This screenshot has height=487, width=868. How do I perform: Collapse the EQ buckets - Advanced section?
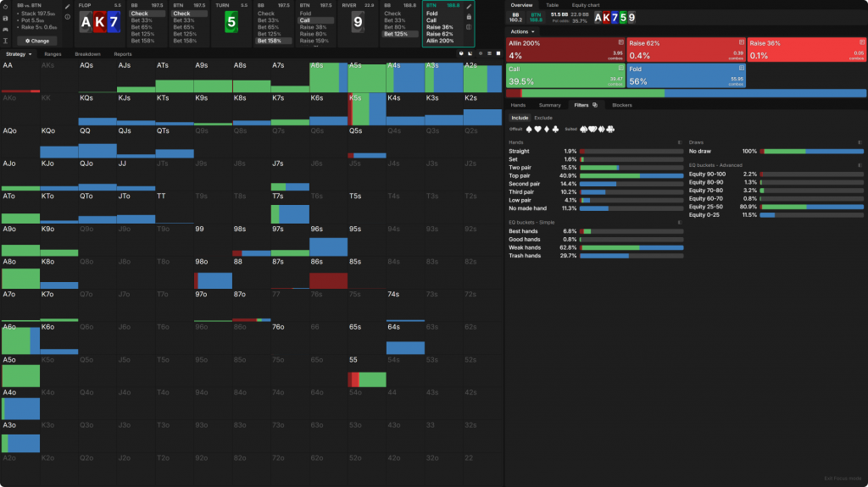860,165
